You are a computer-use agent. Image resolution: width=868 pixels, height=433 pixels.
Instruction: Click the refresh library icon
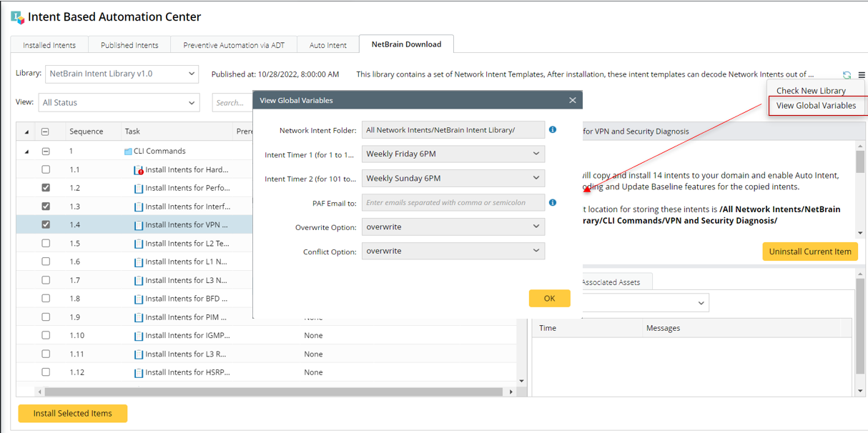coord(847,75)
